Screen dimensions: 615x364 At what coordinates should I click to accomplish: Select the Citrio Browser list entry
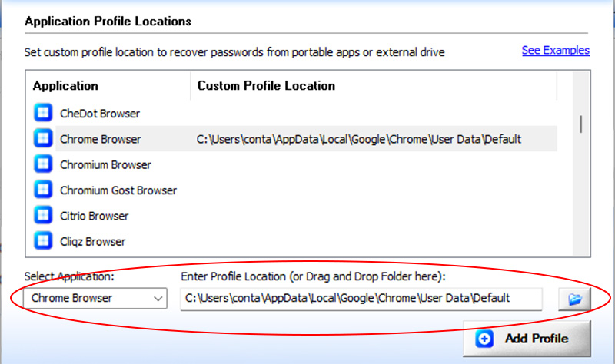pyautogui.click(x=94, y=216)
